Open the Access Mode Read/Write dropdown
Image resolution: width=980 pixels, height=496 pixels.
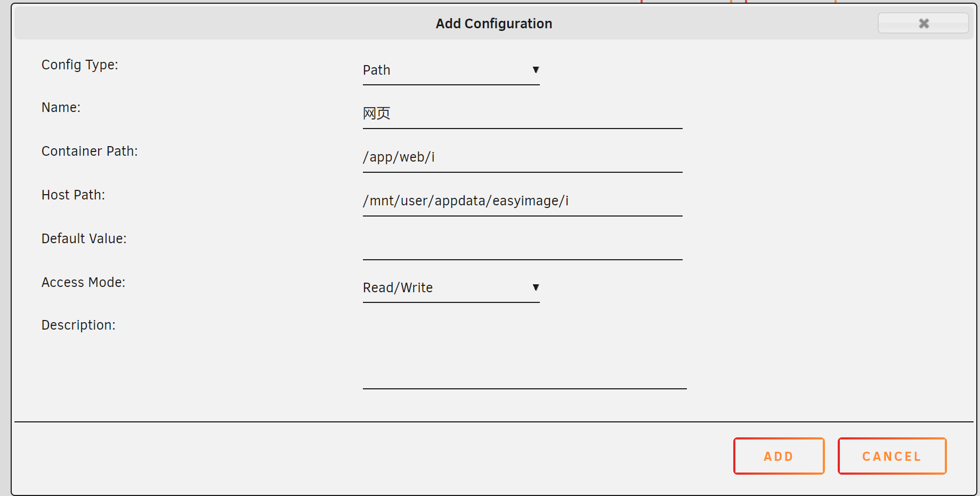pyautogui.click(x=451, y=288)
